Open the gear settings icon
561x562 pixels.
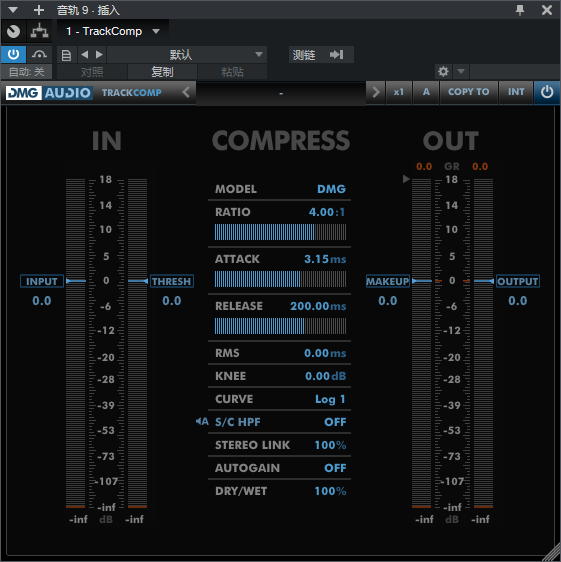coord(443,72)
